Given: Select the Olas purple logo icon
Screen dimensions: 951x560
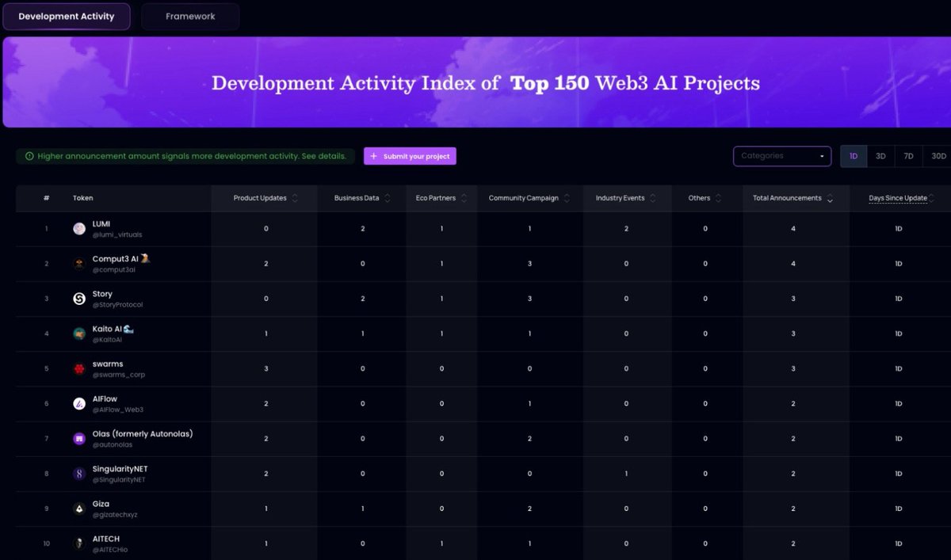Looking at the screenshot, I should pyautogui.click(x=79, y=438).
